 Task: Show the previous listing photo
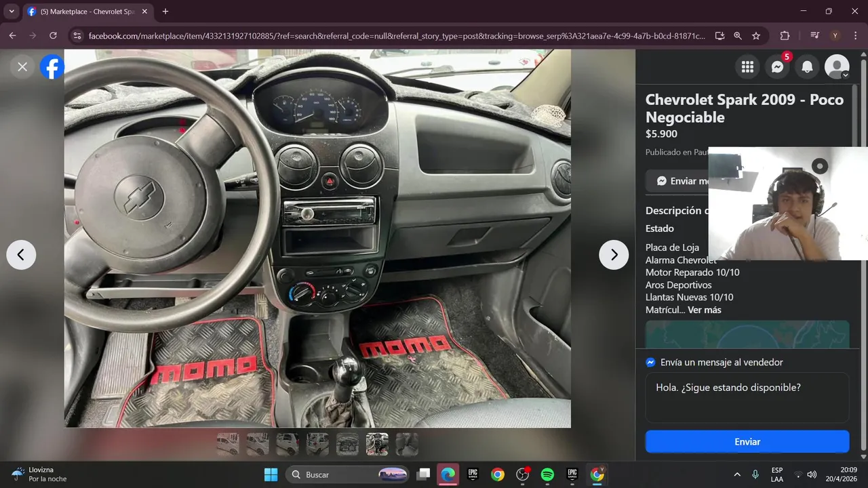tap(21, 255)
